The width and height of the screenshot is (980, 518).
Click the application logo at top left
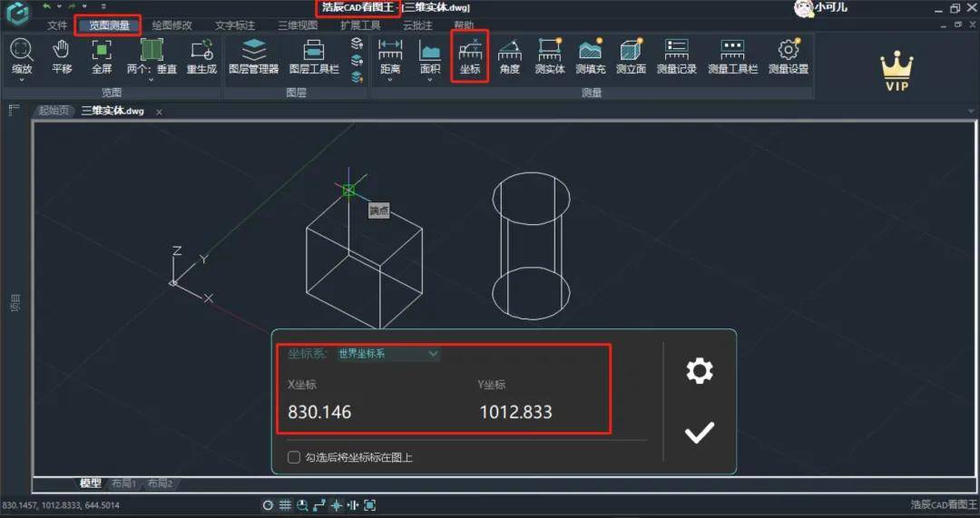(17, 13)
